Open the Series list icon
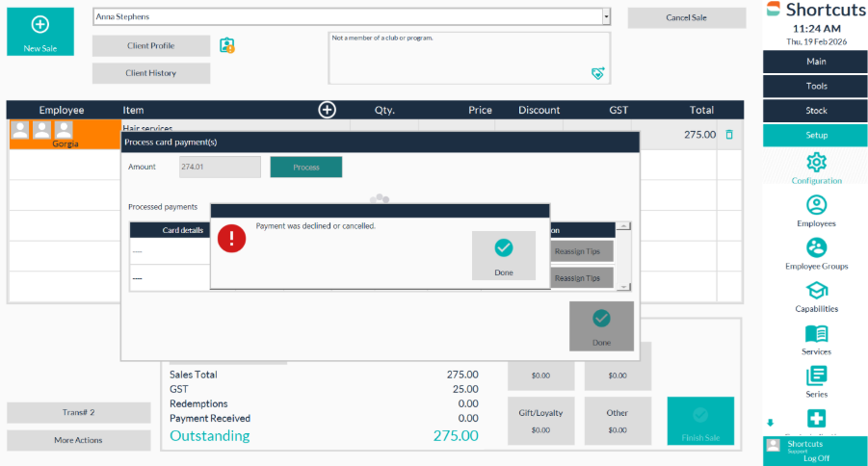The image size is (868, 466). click(x=816, y=375)
